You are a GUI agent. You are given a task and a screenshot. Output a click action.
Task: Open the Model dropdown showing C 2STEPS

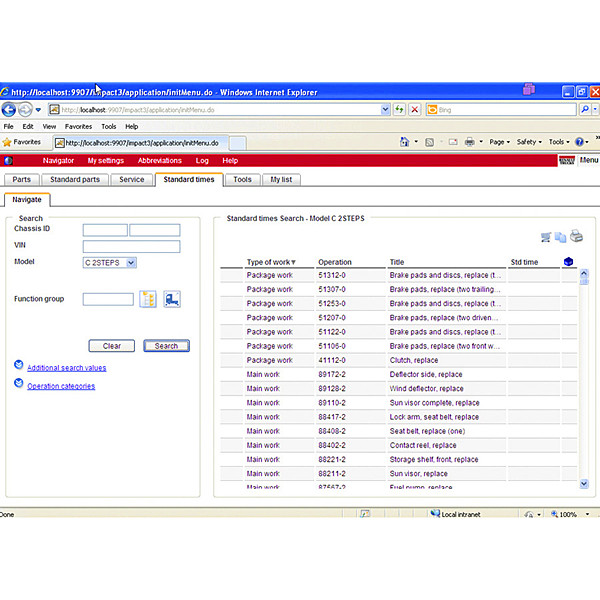pos(110,263)
